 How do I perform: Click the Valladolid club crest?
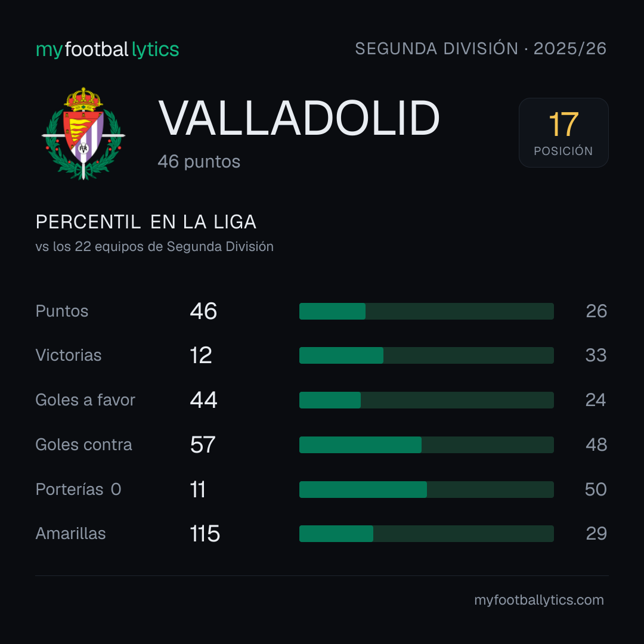83,133
